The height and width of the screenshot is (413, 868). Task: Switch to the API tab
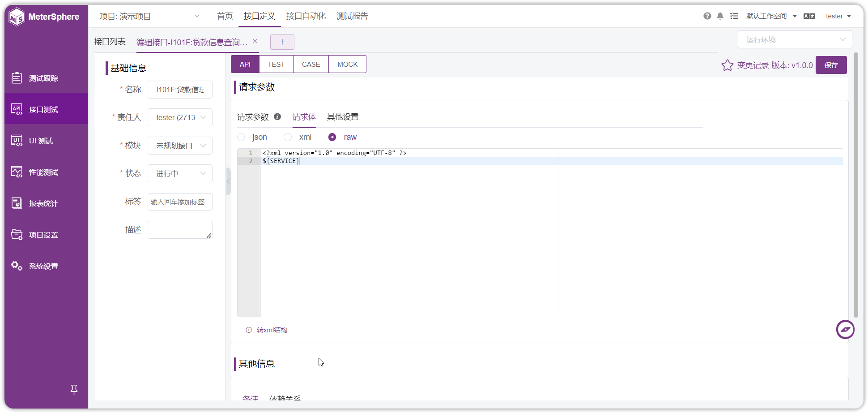(x=245, y=64)
